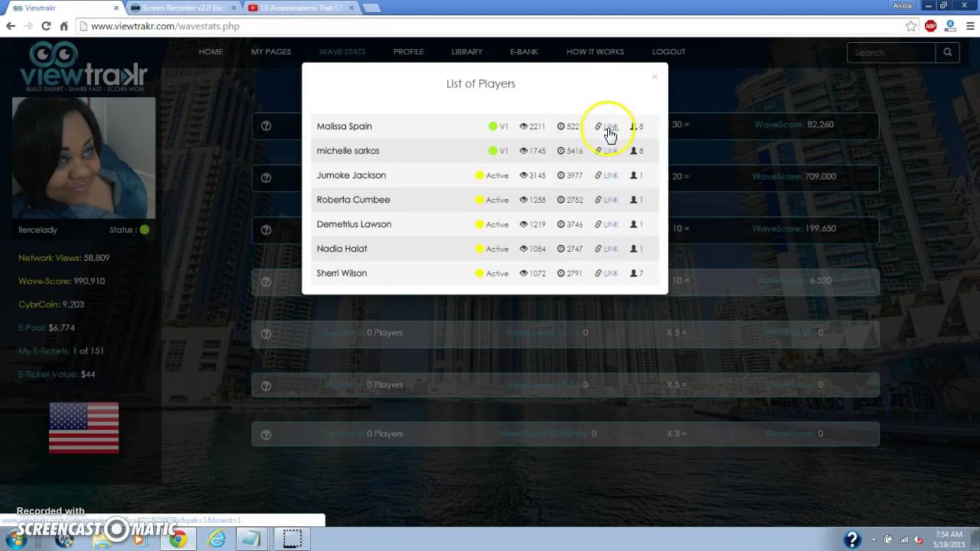Click the American flag image
The image size is (980, 551).
click(x=84, y=428)
